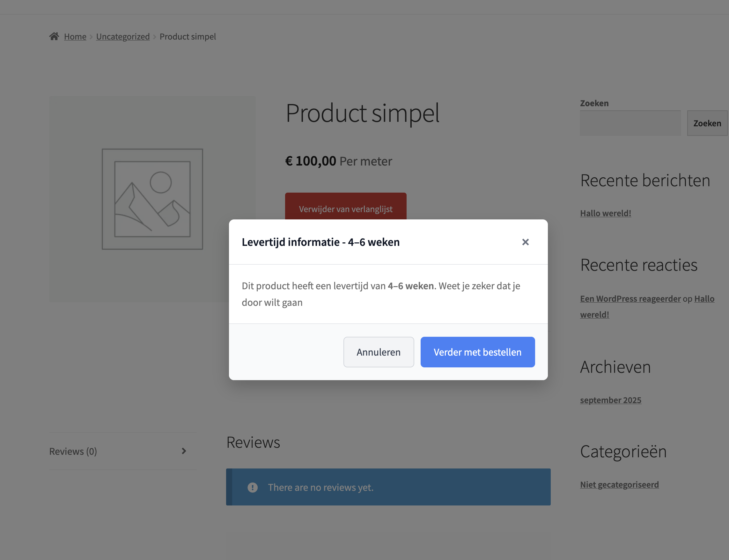This screenshot has width=729, height=560.
Task: Go to Uncategorized breadcrumb link
Action: [x=123, y=37]
